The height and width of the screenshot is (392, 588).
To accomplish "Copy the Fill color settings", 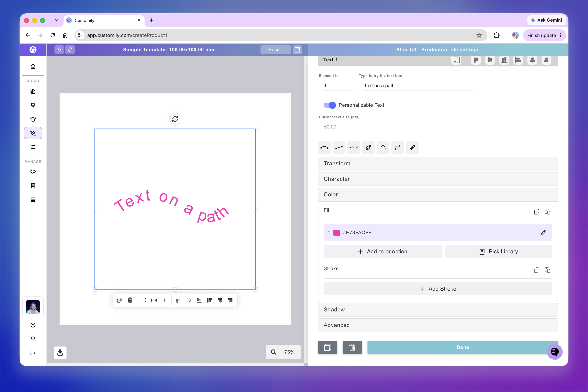I will pyautogui.click(x=536, y=212).
